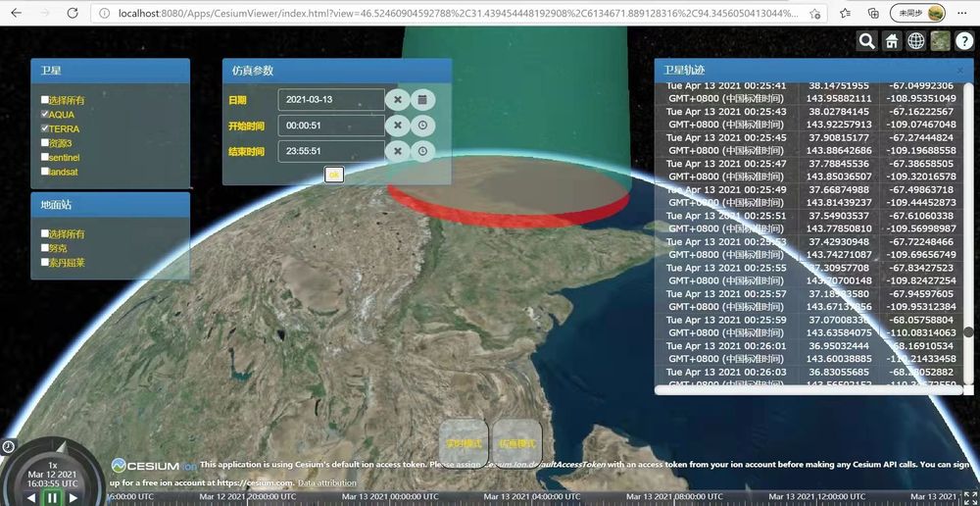Click the ok button in 仿真参数

334,175
